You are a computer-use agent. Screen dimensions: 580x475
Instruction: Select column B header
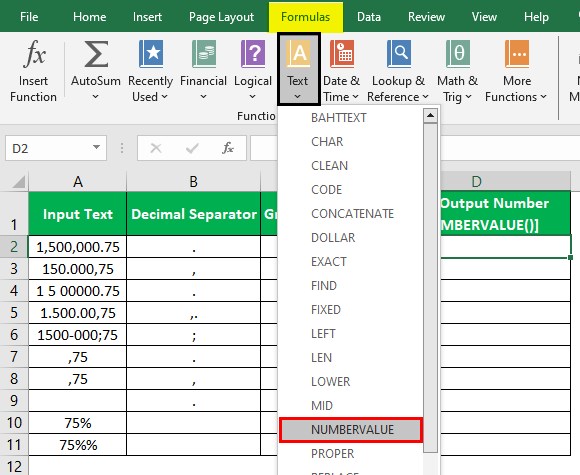pyautogui.click(x=193, y=182)
